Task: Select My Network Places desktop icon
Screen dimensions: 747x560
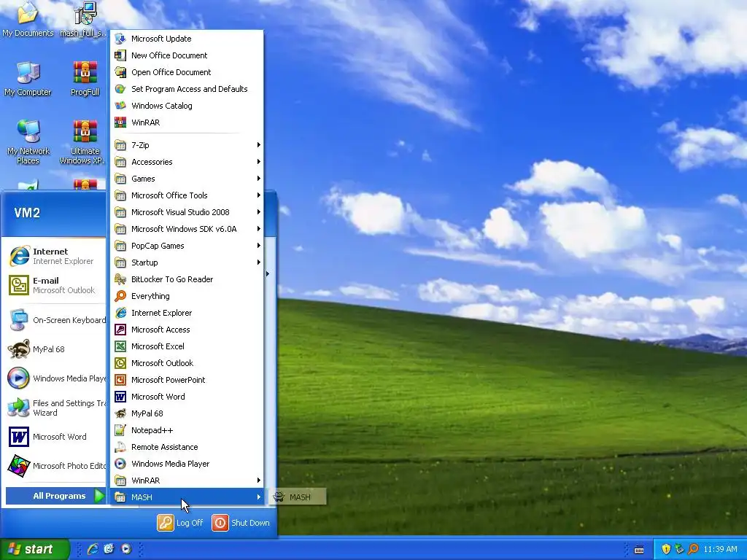Action: click(28, 142)
